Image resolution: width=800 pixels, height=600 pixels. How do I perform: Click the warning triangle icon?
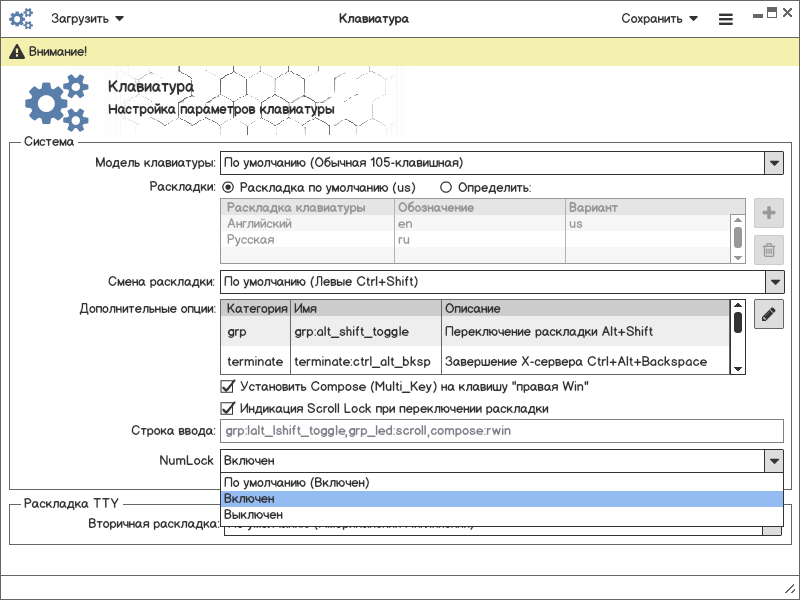(x=17, y=51)
